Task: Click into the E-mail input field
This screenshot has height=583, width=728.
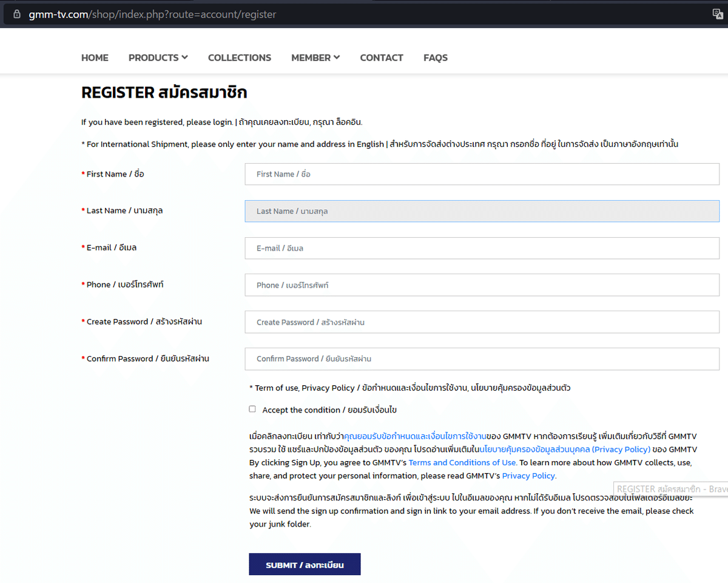Action: point(482,248)
